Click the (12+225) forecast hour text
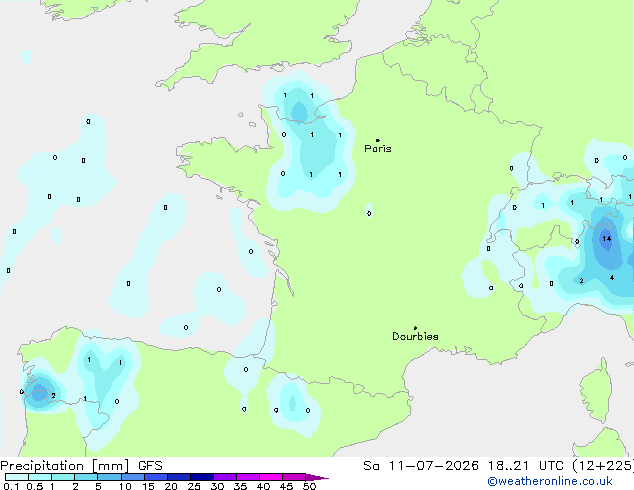Viewport: 634px width, 490px height. pyautogui.click(x=603, y=466)
